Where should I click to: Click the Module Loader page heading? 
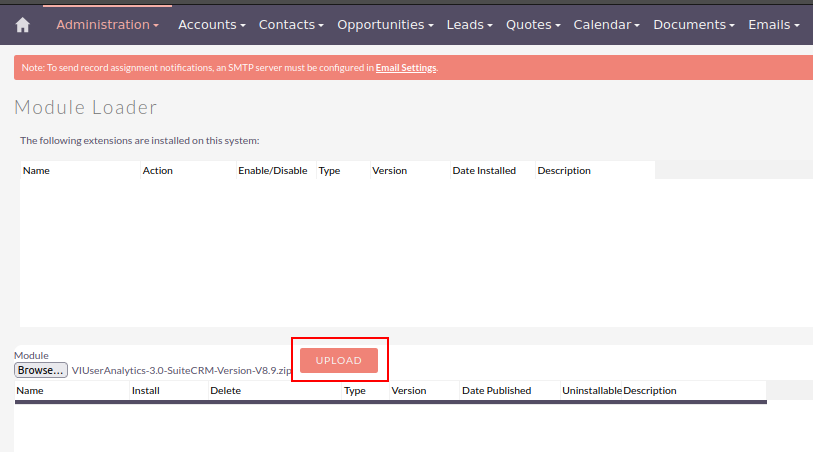(x=86, y=108)
